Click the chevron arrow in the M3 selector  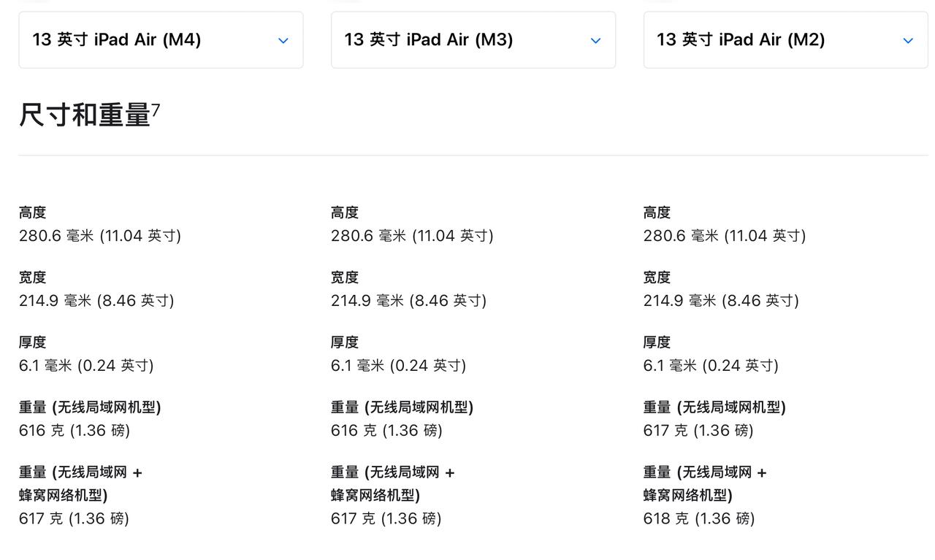(x=595, y=41)
